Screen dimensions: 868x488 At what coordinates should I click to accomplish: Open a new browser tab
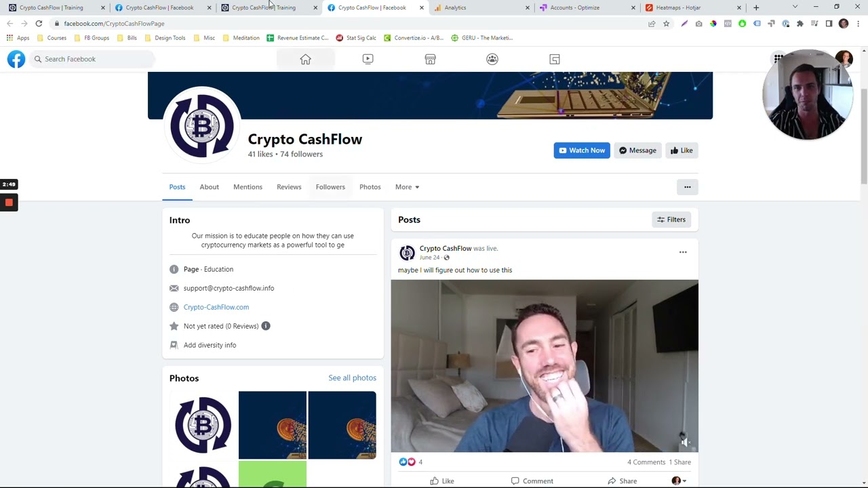coord(756,7)
